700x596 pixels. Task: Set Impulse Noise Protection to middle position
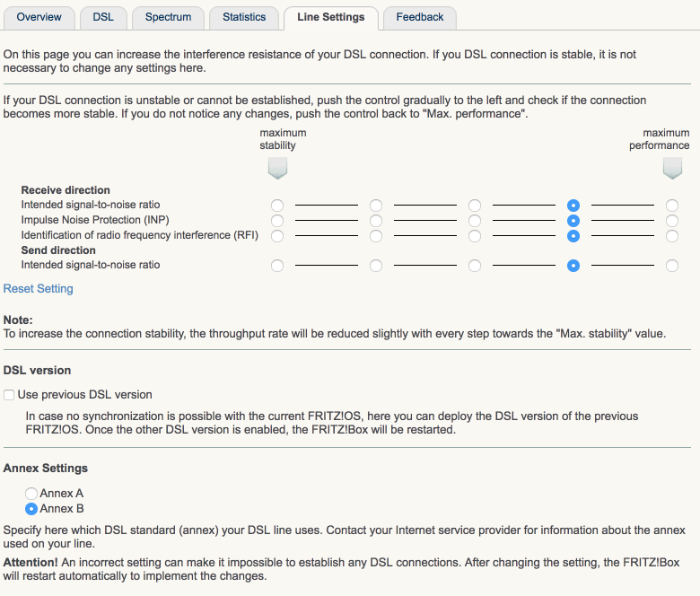475,221
